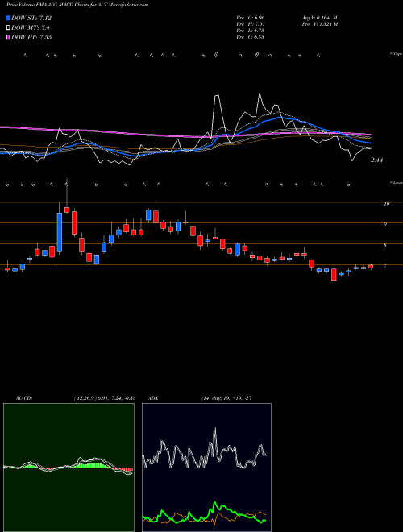Select the 'DOW ST: 7.12' legend label

click(x=31, y=18)
